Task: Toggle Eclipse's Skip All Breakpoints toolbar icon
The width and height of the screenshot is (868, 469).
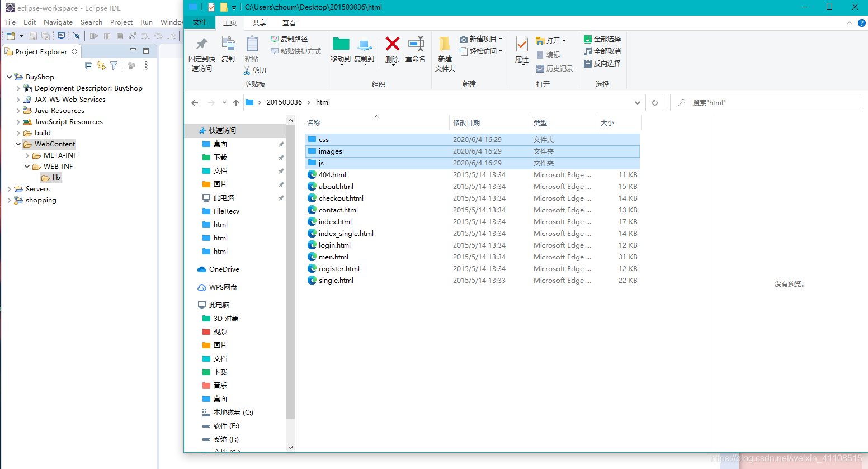Action: point(77,36)
